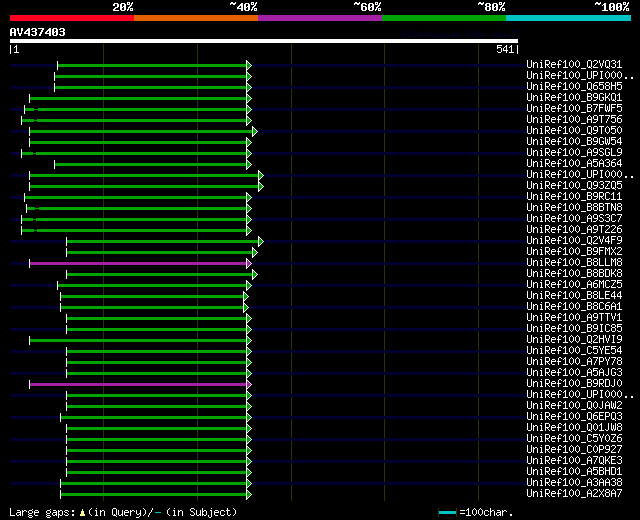Select the UniRef100_C5YE54 label

coord(574,351)
